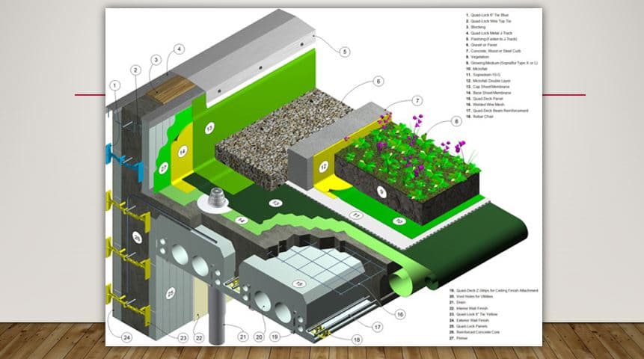Click legend entry 'Void Holes for Utilities'
Screen dimensions: 644x359
475,296
